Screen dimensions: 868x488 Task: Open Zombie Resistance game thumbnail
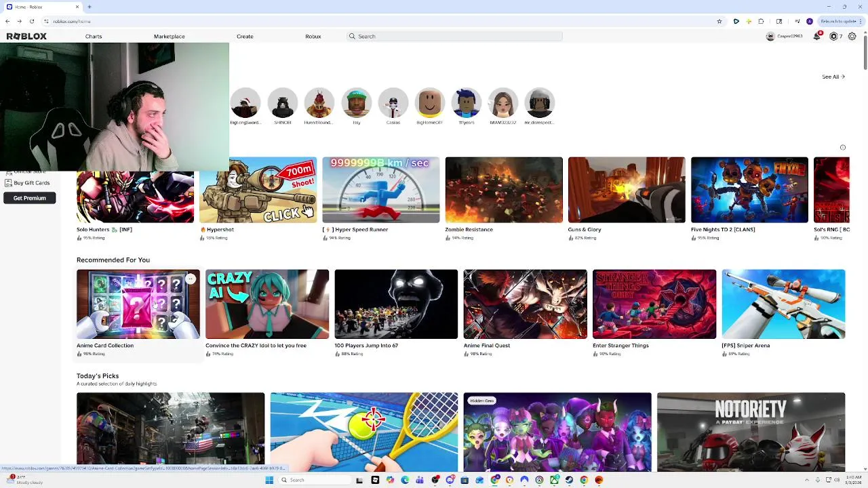click(504, 190)
